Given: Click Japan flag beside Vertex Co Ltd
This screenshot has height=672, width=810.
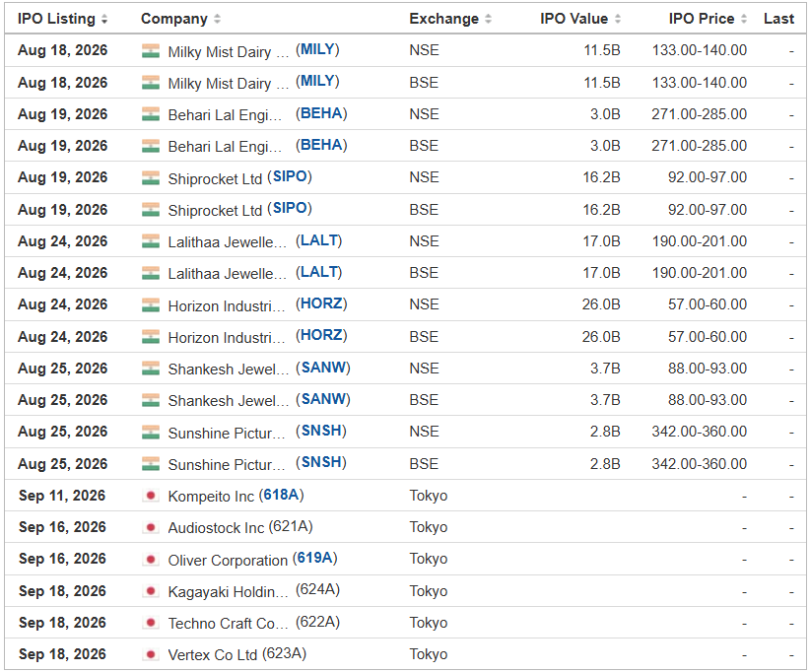Looking at the screenshot, I should 151,654.
